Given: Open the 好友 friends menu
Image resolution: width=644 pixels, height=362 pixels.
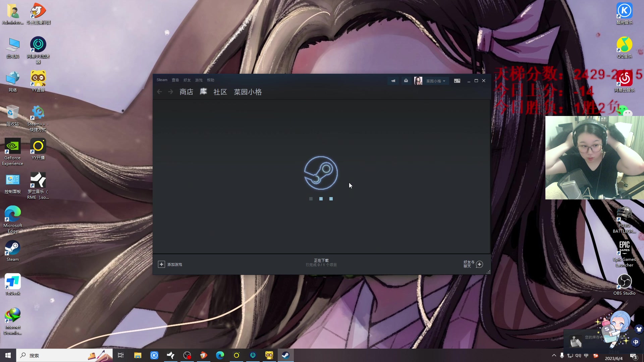Looking at the screenshot, I should (x=187, y=80).
